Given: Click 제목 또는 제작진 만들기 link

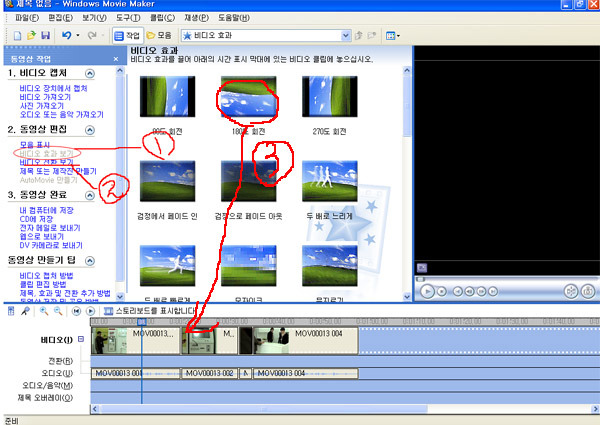Looking at the screenshot, I should tap(58, 171).
